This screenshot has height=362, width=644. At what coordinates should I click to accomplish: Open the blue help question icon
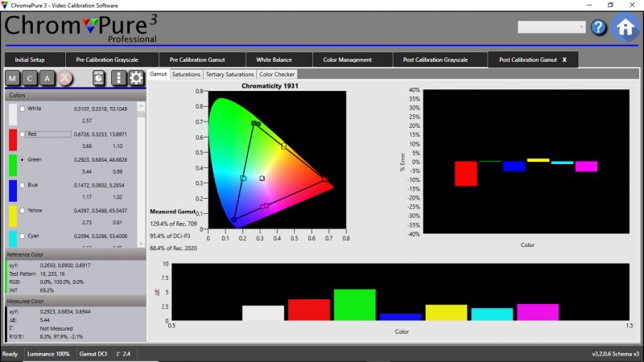598,27
